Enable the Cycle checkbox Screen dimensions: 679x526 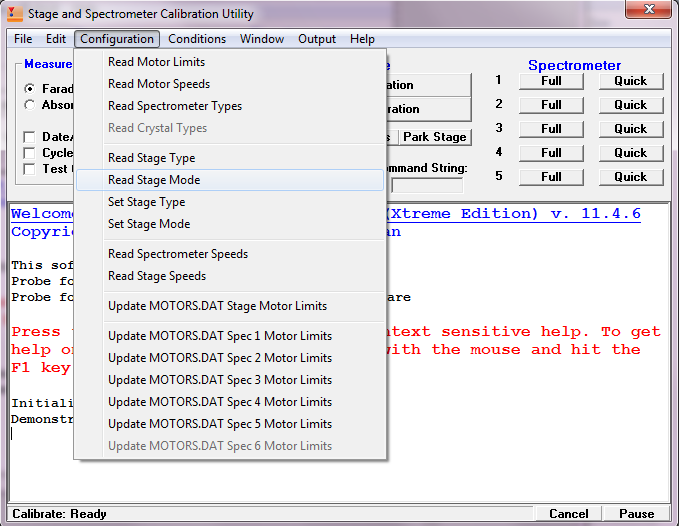pos(30,153)
